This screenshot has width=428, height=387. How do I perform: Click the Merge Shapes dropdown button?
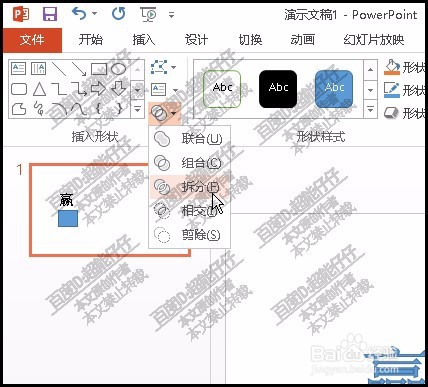[164, 113]
